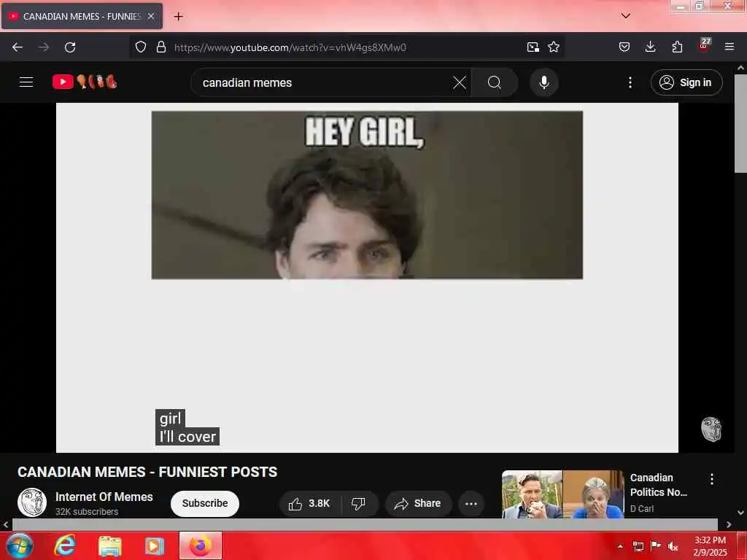Image resolution: width=747 pixels, height=560 pixels.
Task: Open Internet Of Memes channel avatar
Action: click(32, 502)
